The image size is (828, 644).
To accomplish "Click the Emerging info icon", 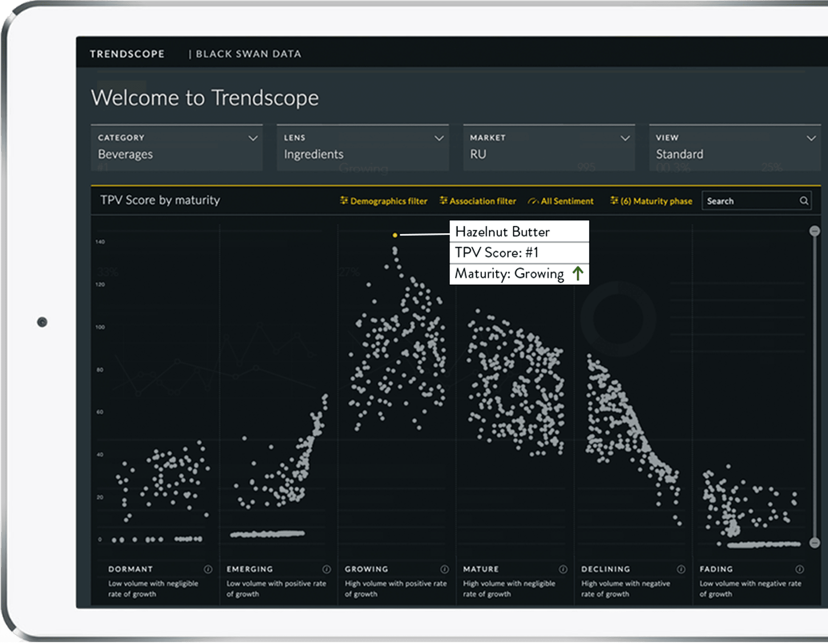I will pos(327,569).
